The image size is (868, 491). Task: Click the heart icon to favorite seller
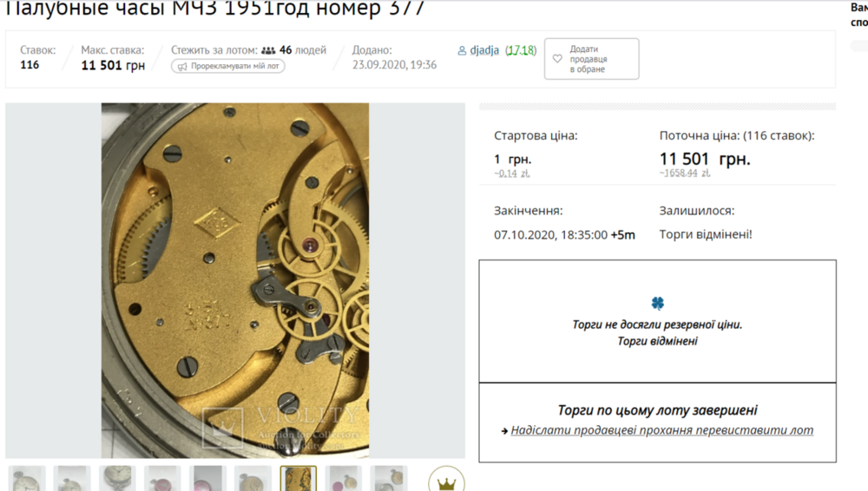tap(557, 59)
